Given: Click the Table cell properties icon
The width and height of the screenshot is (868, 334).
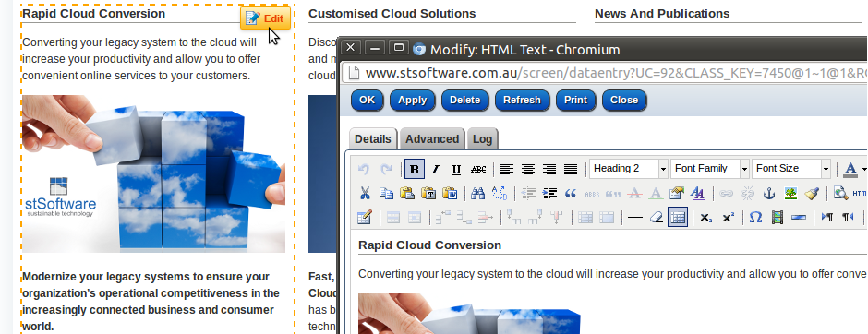Looking at the screenshot, I should pos(415,218).
